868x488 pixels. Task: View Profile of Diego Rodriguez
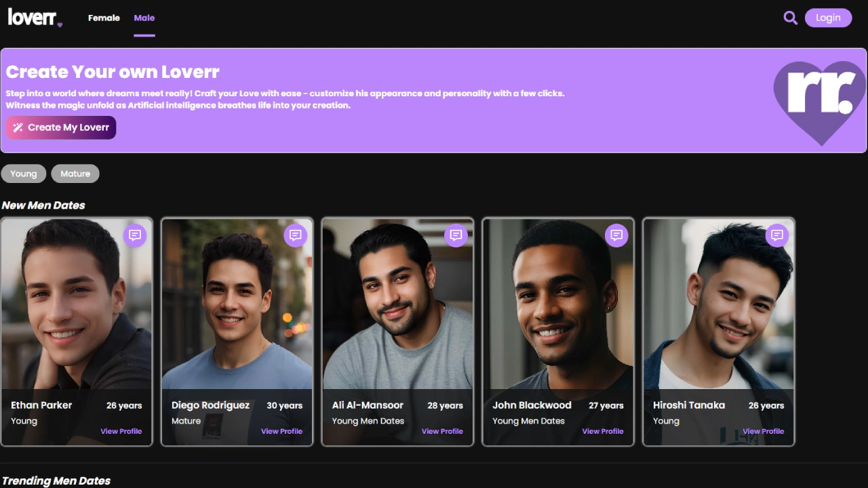click(x=281, y=431)
